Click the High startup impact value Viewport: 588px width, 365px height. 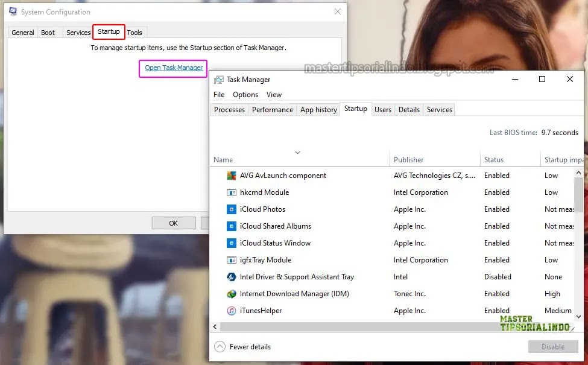552,294
